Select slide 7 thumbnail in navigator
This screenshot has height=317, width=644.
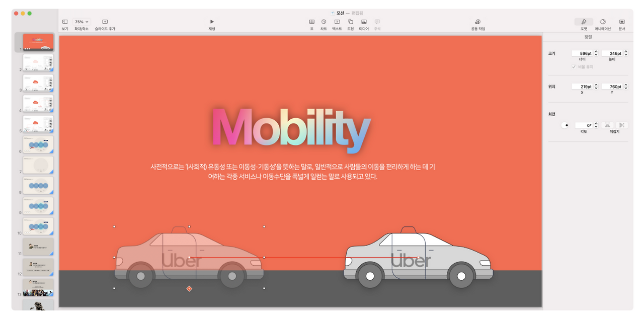[x=38, y=165]
